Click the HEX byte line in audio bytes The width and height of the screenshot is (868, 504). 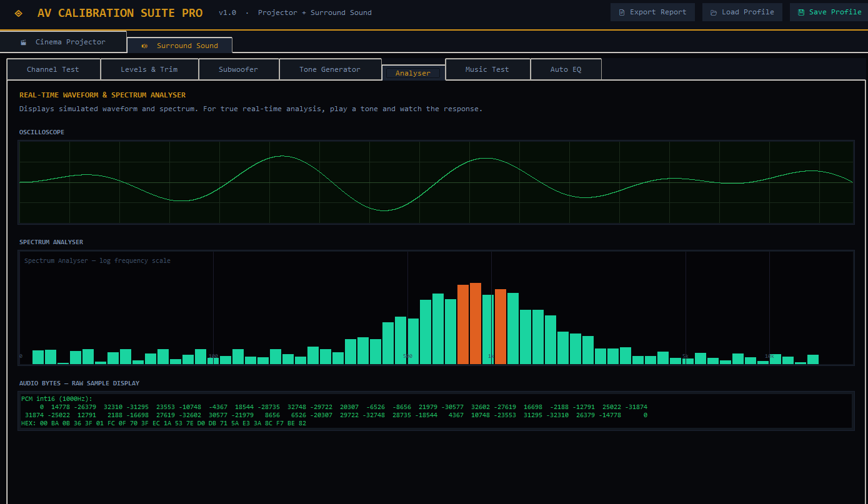(x=164, y=423)
